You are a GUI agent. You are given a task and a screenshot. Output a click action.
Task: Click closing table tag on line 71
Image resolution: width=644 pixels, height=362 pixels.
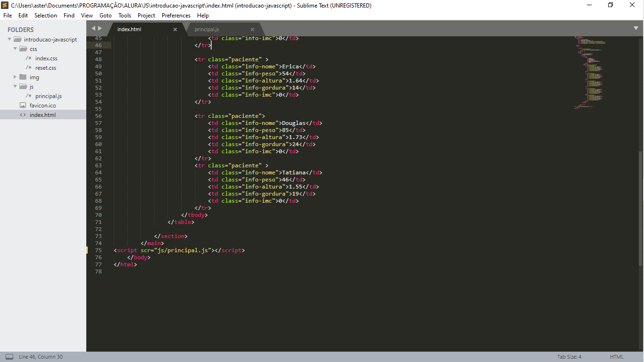coord(181,222)
